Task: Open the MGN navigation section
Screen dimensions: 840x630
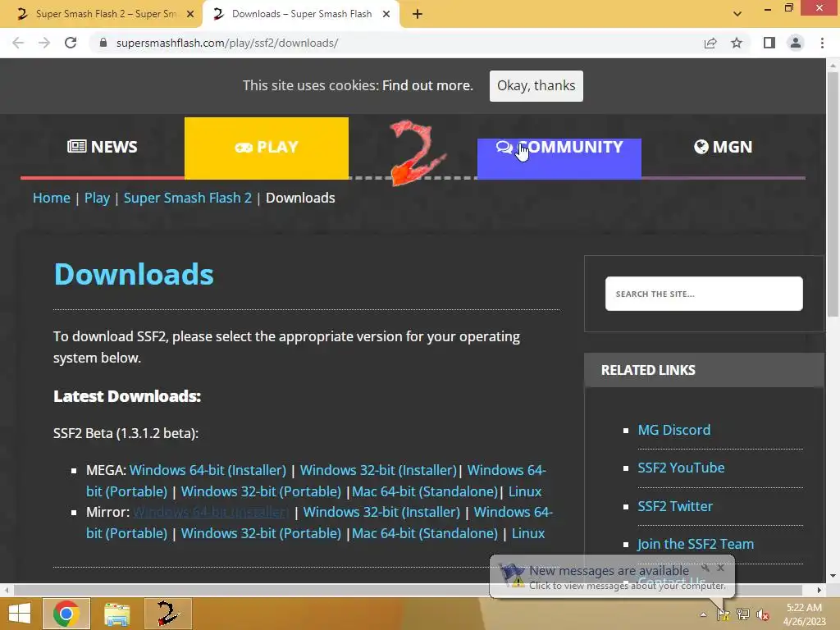Action: pos(724,147)
